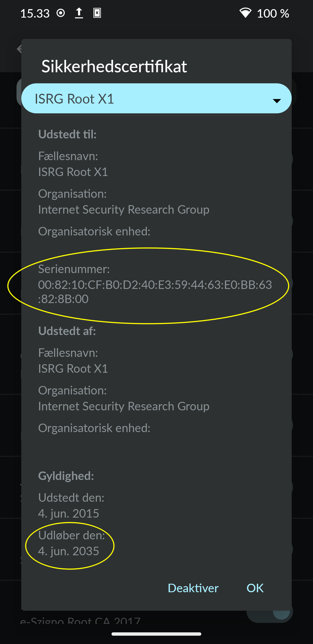Tap the bottom navigation gesture pill
The width and height of the screenshot is (313, 644).
(x=156, y=634)
